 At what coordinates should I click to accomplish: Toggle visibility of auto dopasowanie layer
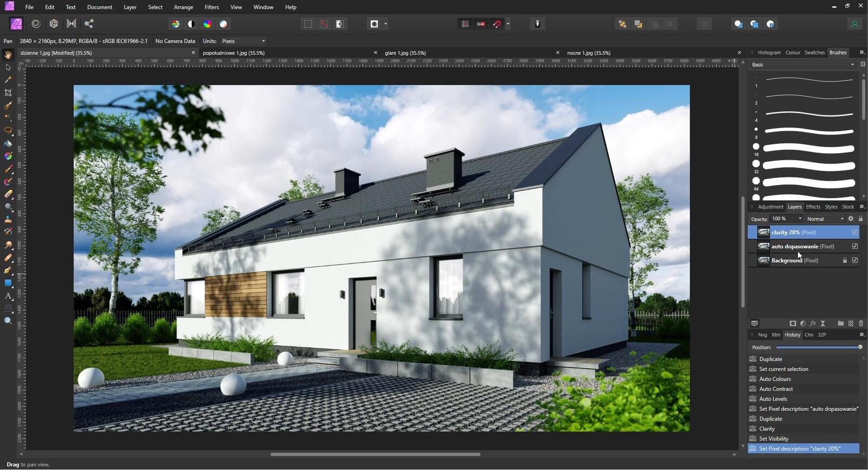[855, 246]
